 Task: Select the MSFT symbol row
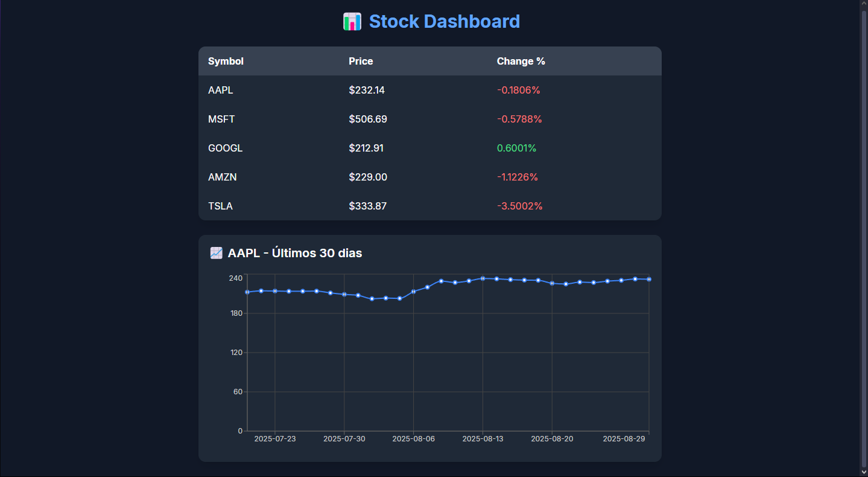tap(221, 119)
